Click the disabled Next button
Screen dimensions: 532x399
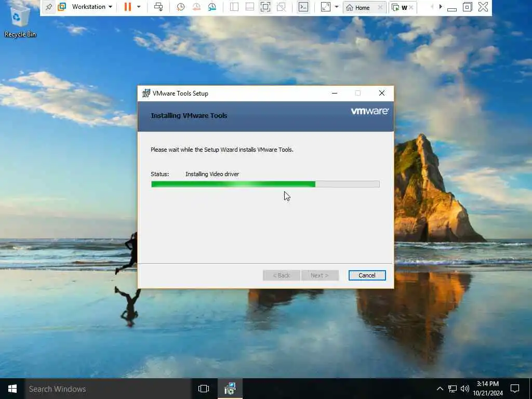[320, 275]
